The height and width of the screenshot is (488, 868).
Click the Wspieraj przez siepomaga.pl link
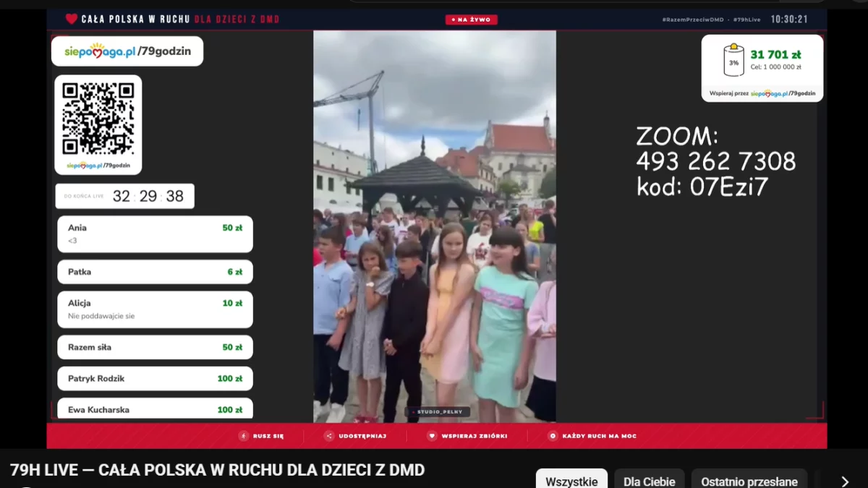click(x=762, y=93)
